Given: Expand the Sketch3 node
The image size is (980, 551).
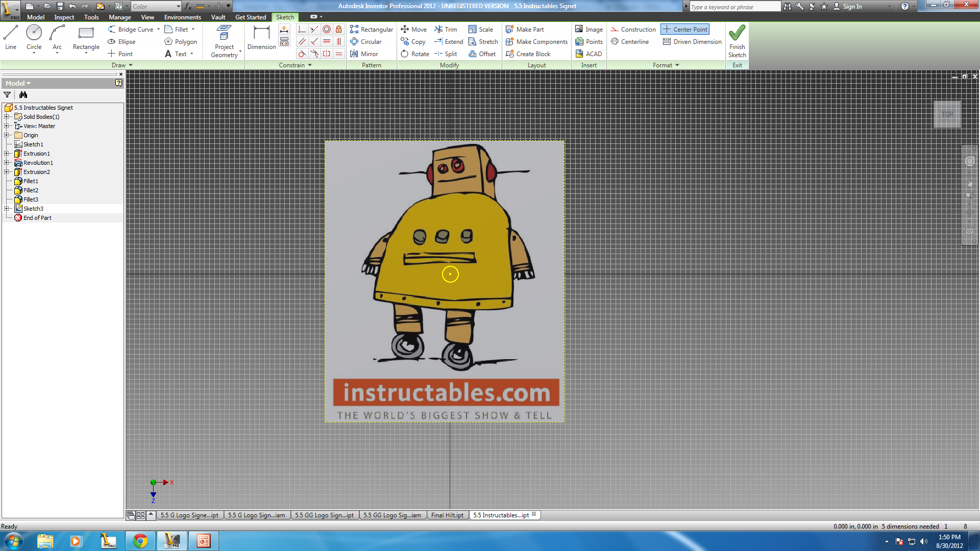Looking at the screenshot, I should [x=7, y=209].
